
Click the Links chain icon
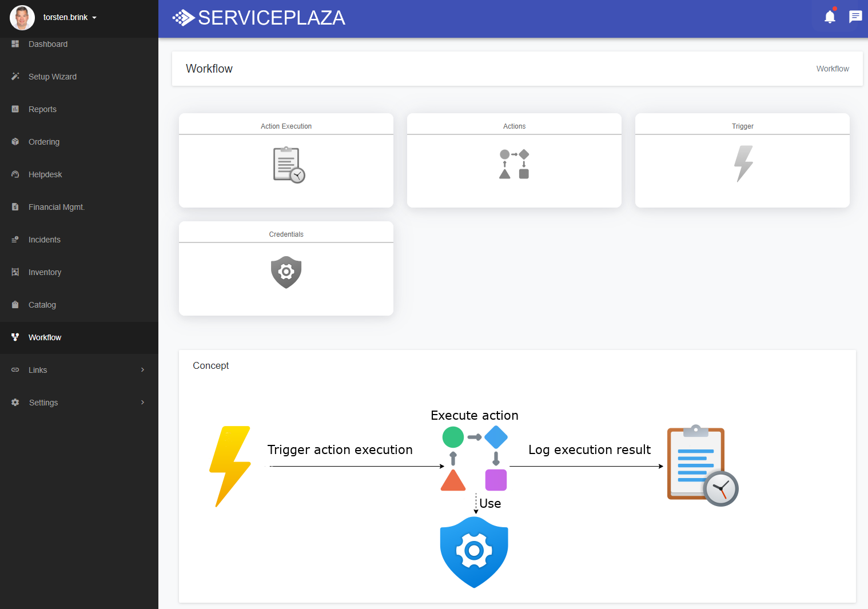click(x=15, y=370)
